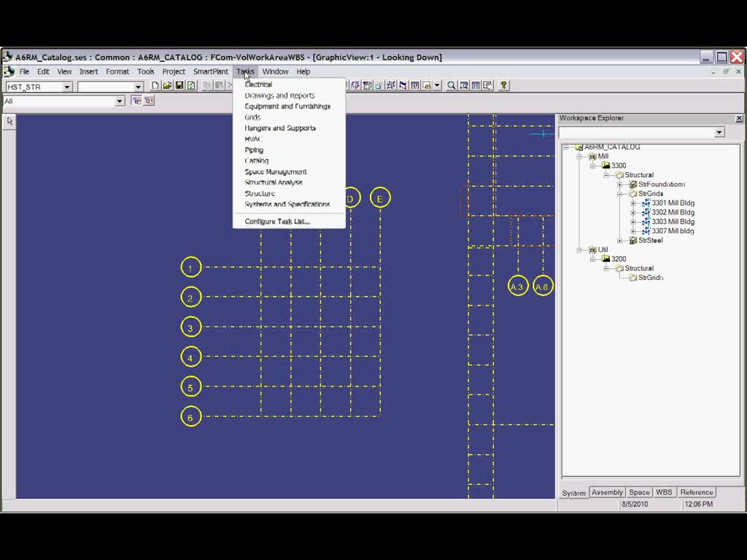
Task: Collapse the StrGrids node under 3300
Action: [x=620, y=194]
